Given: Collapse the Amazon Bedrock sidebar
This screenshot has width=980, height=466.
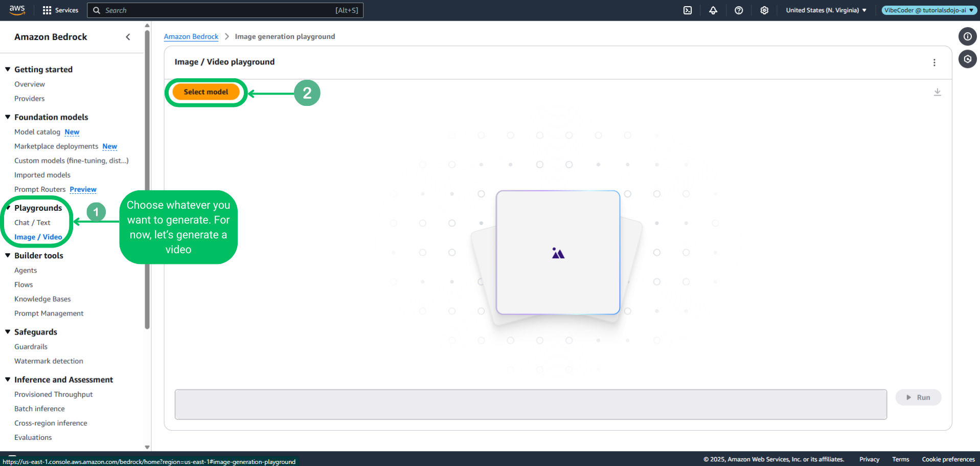Looking at the screenshot, I should [x=128, y=37].
